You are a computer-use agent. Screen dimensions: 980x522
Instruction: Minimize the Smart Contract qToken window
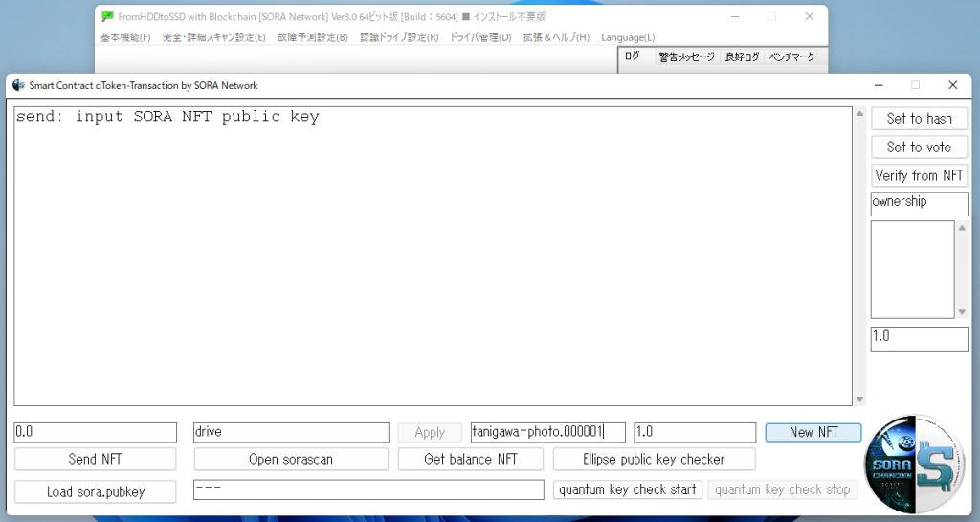(x=879, y=85)
